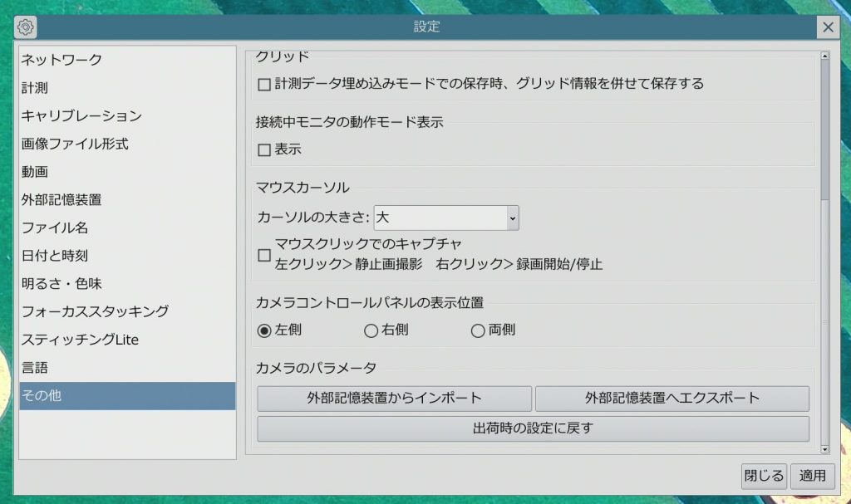Toggle the 表示 checkbox for monitor mode
Viewport: 851px width, 504px height.
coord(264,150)
